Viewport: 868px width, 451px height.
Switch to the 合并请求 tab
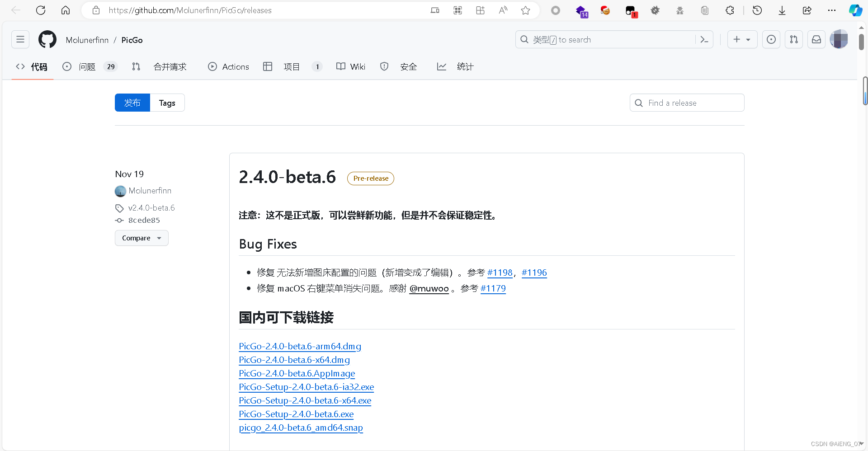(159, 66)
